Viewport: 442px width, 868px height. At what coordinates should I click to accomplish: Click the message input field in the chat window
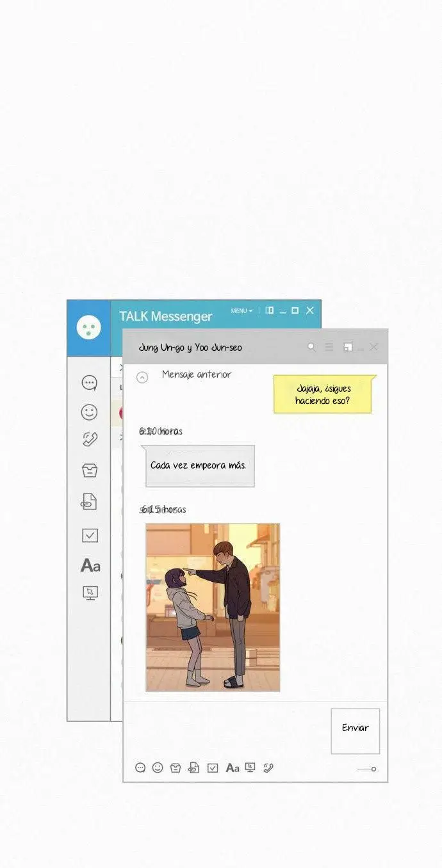[227, 730]
